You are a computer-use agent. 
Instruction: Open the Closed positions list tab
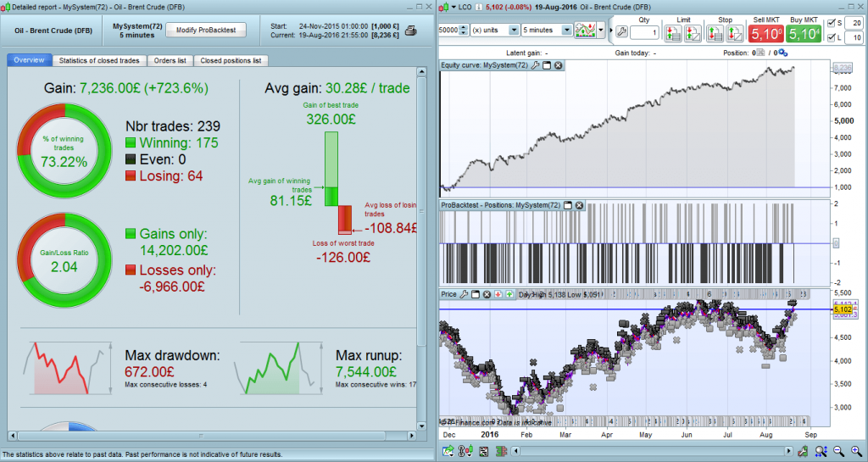pos(231,60)
